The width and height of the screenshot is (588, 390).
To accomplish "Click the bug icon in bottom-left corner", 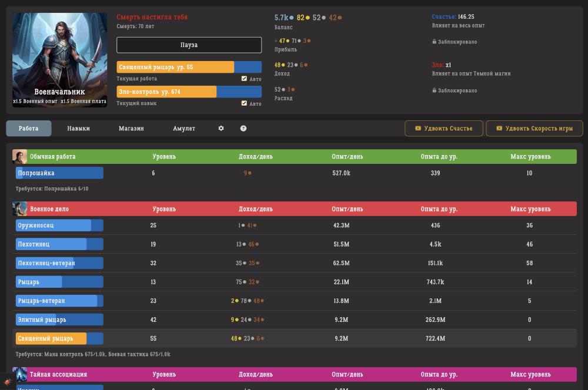I will (8, 382).
